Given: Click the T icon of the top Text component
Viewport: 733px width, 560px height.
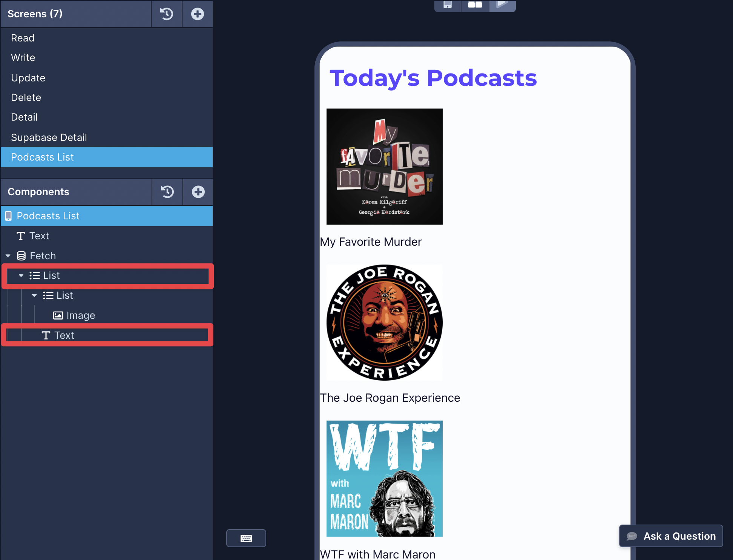Looking at the screenshot, I should click(x=21, y=236).
